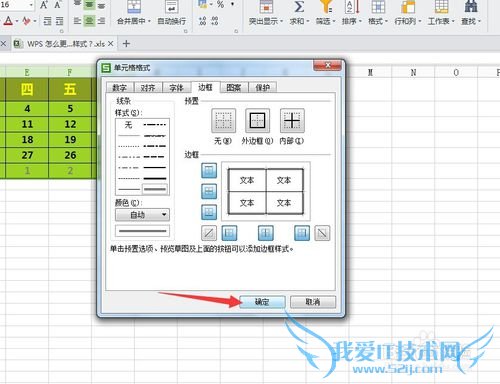Increase indent icon

point(59,21)
